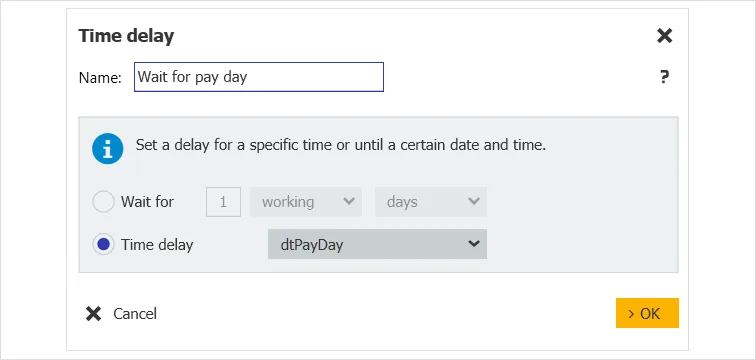
Task: Click the blue info icon
Action: coord(108,148)
